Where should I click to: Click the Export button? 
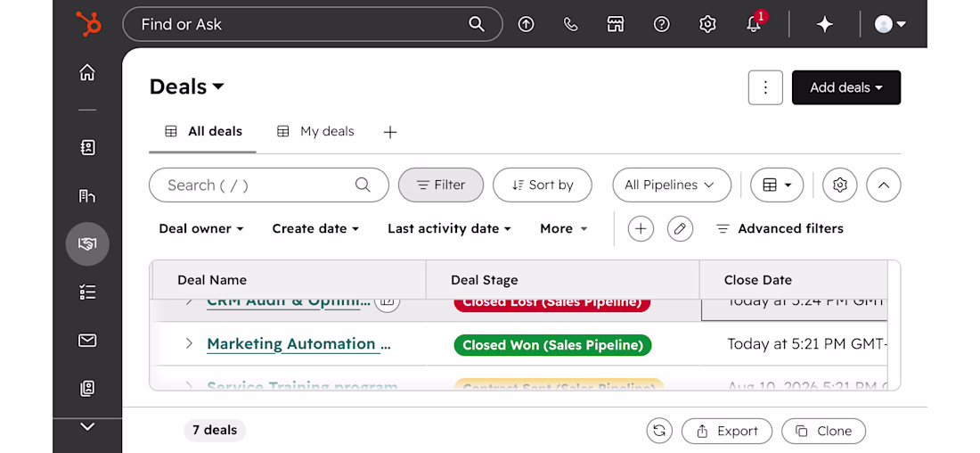tap(727, 431)
